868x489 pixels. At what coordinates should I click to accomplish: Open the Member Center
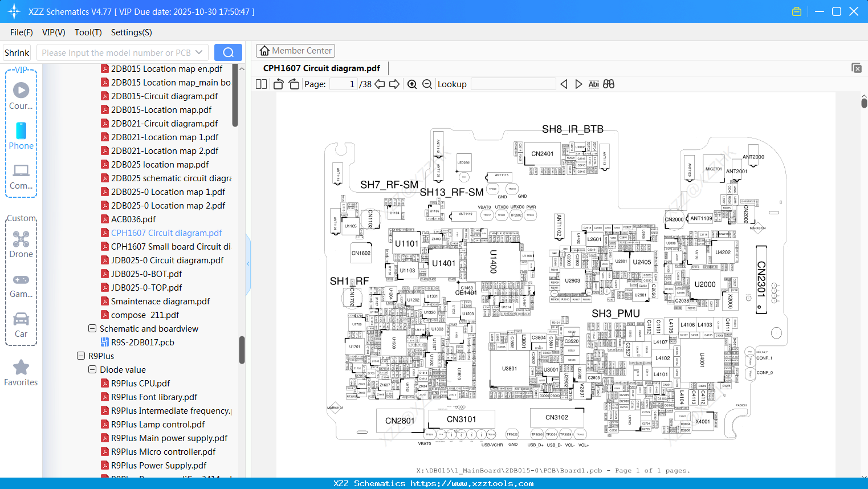(295, 51)
